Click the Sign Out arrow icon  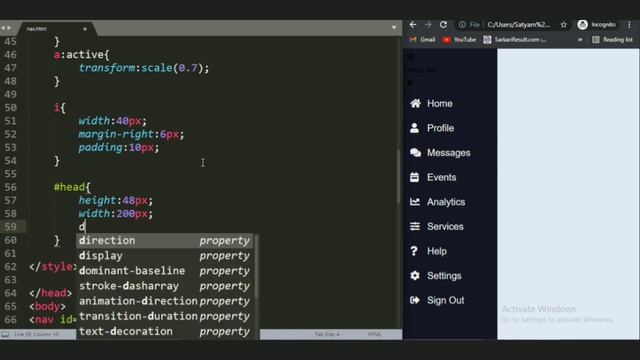point(415,300)
